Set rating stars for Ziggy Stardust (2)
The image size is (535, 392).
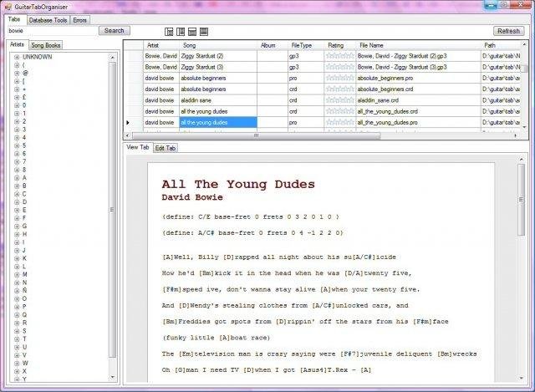click(340, 56)
